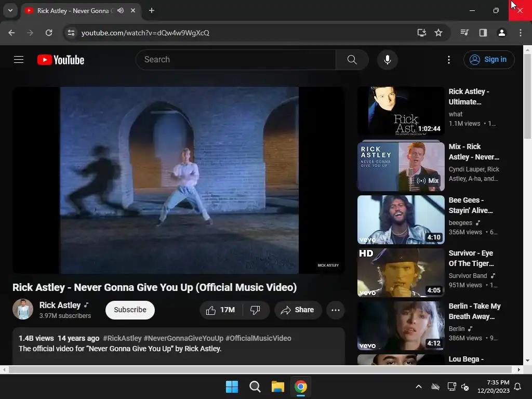The image size is (532, 399).
Task: View site information icon in address bar
Action: click(x=71, y=33)
